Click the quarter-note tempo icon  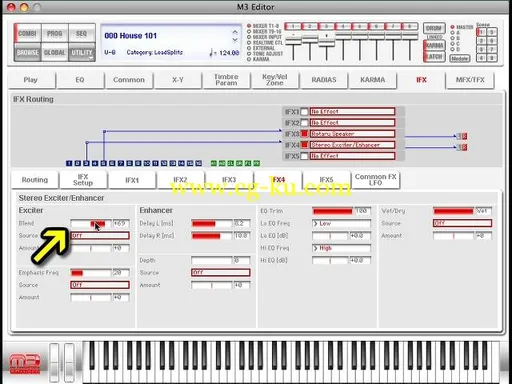(x=211, y=52)
